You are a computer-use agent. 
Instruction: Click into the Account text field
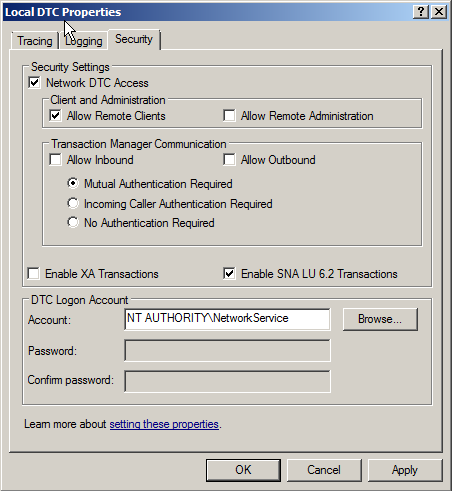[x=227, y=319]
